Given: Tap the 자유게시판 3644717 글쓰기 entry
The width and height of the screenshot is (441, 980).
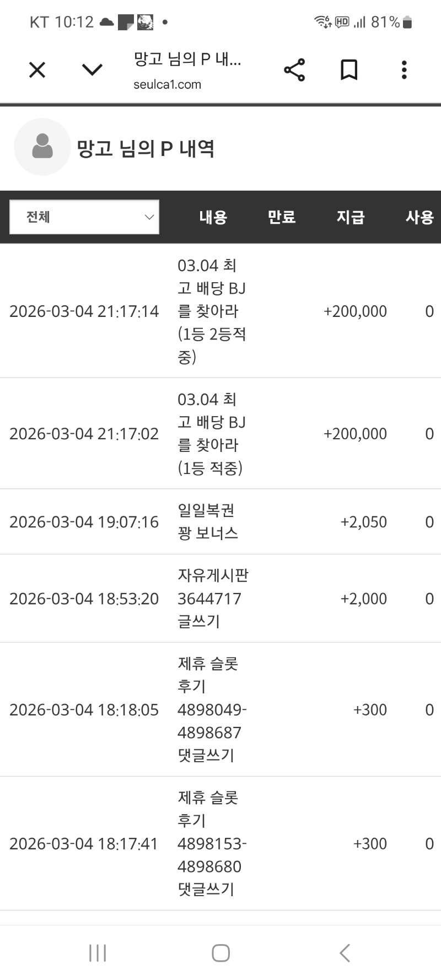Looking at the screenshot, I should click(212, 599).
